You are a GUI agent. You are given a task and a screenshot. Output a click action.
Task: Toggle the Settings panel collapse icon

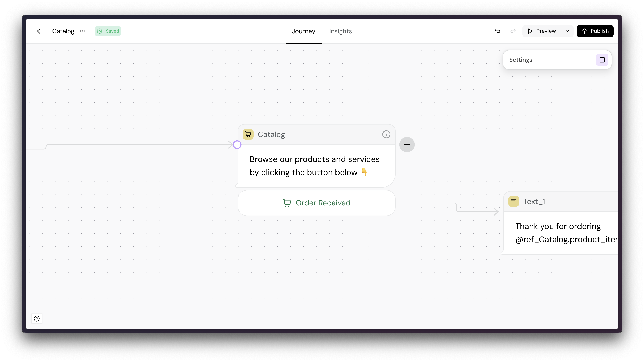coord(602,60)
